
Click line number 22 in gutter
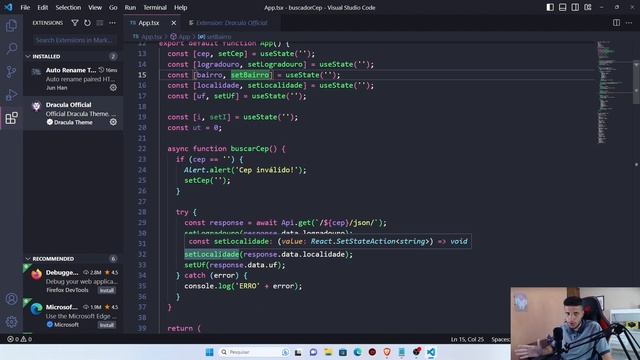tap(142, 149)
